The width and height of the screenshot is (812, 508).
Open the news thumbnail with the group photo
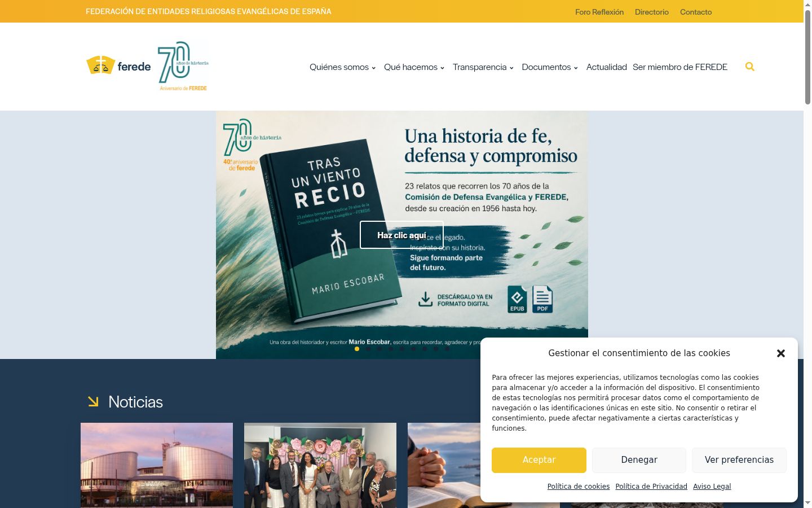click(x=320, y=465)
